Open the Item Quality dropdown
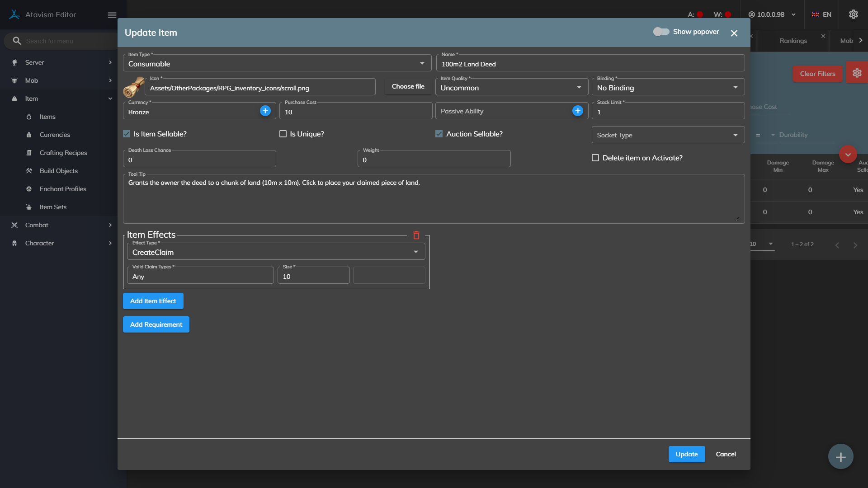This screenshot has width=868, height=488. tap(511, 88)
